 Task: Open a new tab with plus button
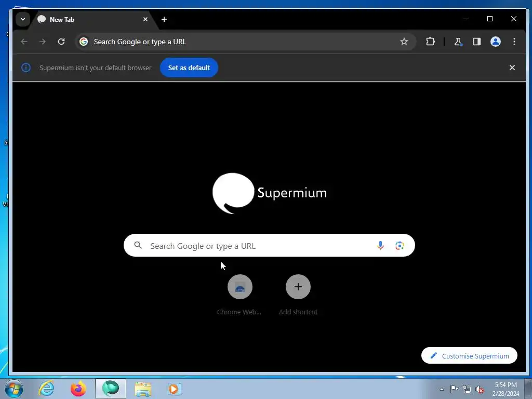(164, 19)
